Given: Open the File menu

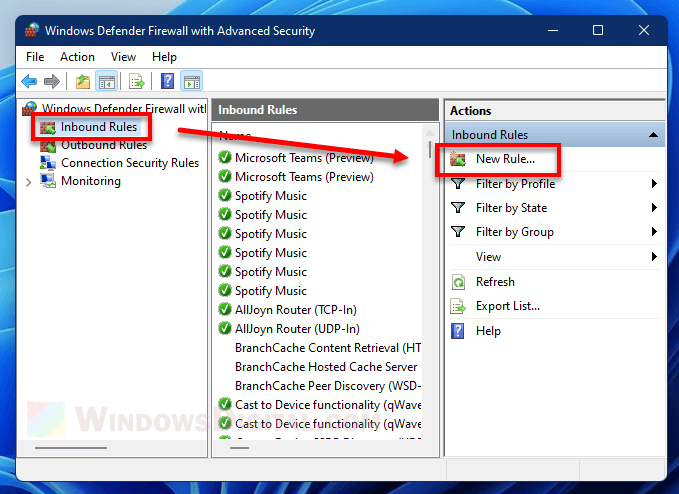Looking at the screenshot, I should coord(35,57).
